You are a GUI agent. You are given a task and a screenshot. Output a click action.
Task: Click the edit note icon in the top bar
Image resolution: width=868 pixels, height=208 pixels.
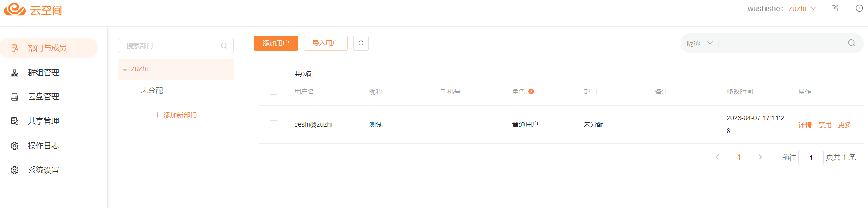coord(835,8)
